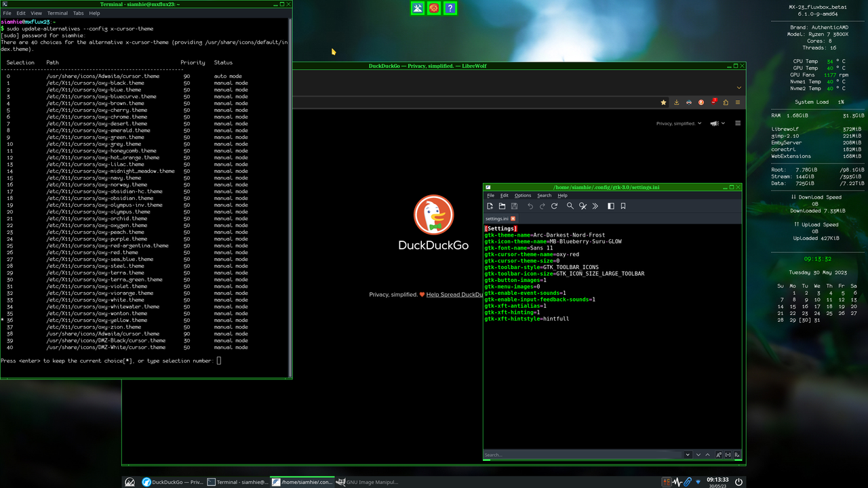Open the extensions puzzle-piece icon
The image size is (868, 488).
click(726, 102)
